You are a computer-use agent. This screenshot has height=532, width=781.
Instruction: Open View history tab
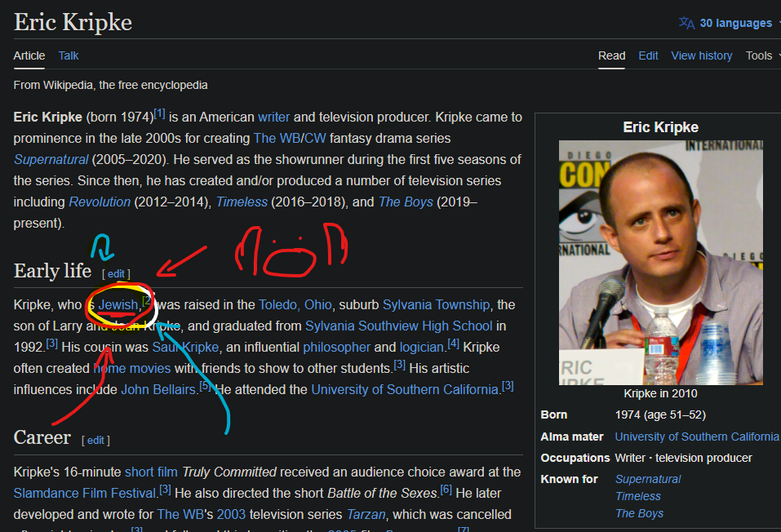701,55
